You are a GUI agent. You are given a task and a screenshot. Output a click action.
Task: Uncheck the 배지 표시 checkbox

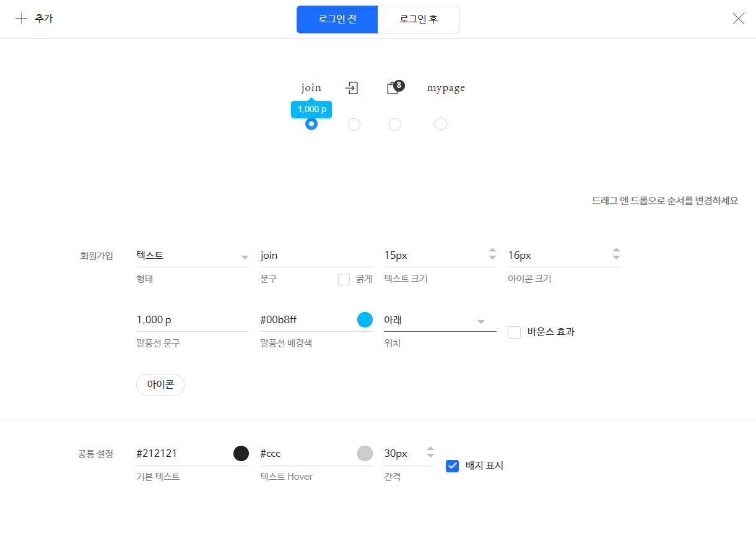coord(453,466)
